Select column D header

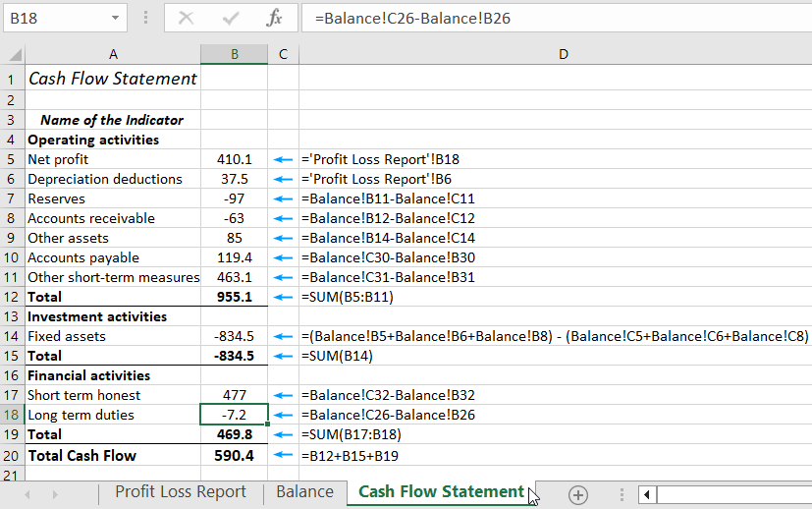(x=563, y=54)
